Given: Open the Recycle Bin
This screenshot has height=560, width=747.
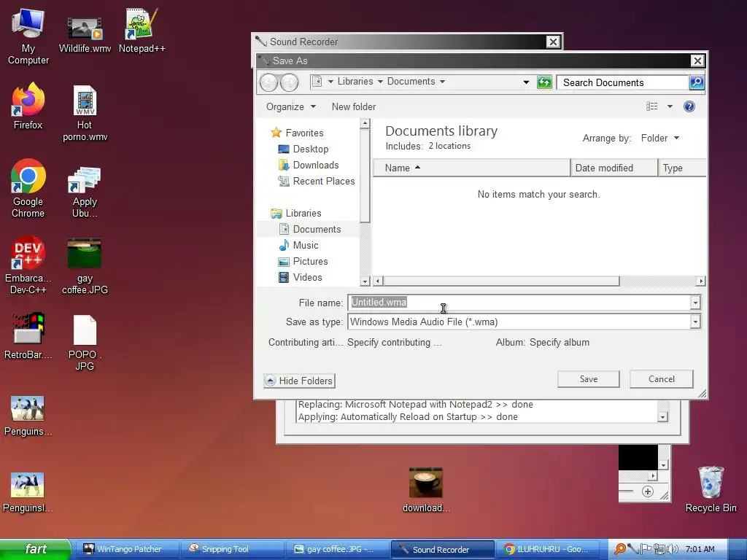Looking at the screenshot, I should point(711,489).
